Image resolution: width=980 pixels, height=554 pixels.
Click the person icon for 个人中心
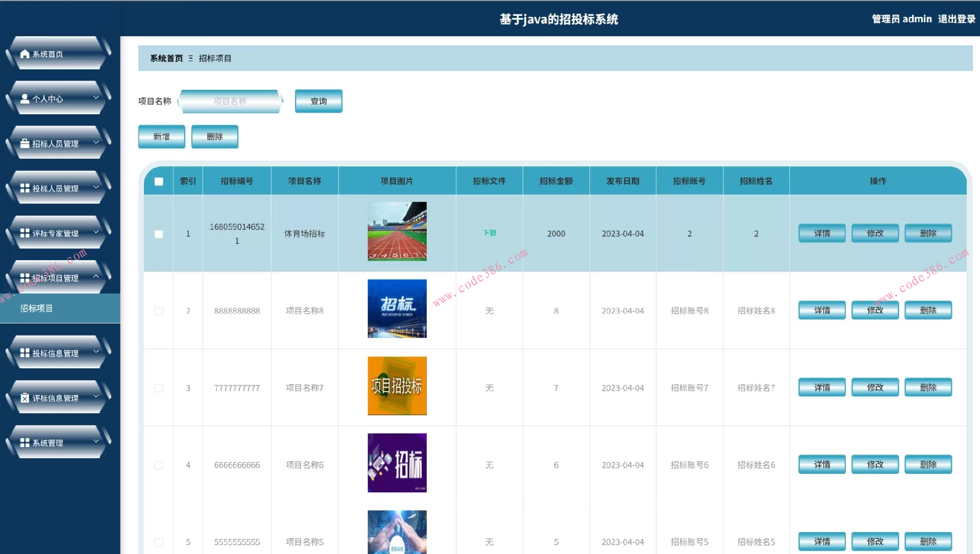tap(24, 99)
